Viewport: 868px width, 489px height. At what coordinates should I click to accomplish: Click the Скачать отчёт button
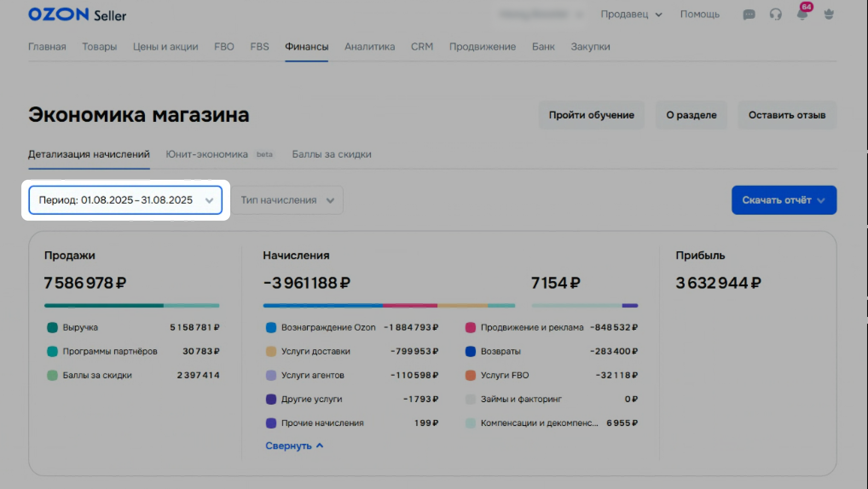click(x=784, y=200)
